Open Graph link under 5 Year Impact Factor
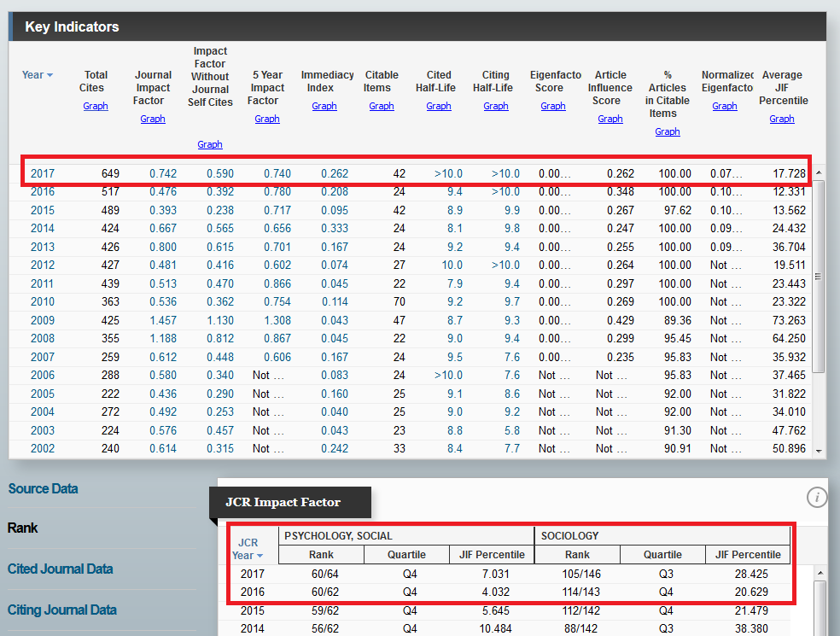This screenshot has width=840, height=636. click(267, 119)
